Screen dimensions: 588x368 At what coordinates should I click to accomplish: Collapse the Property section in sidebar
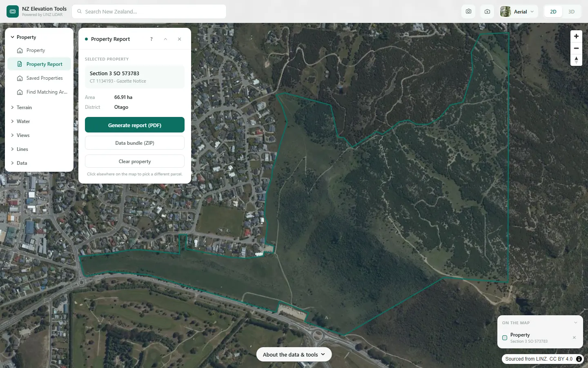(x=39, y=37)
